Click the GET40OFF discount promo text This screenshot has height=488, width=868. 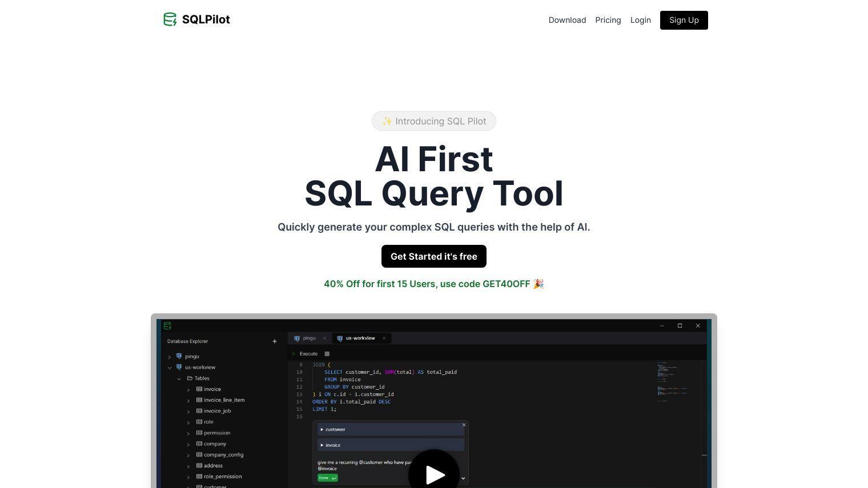434,284
